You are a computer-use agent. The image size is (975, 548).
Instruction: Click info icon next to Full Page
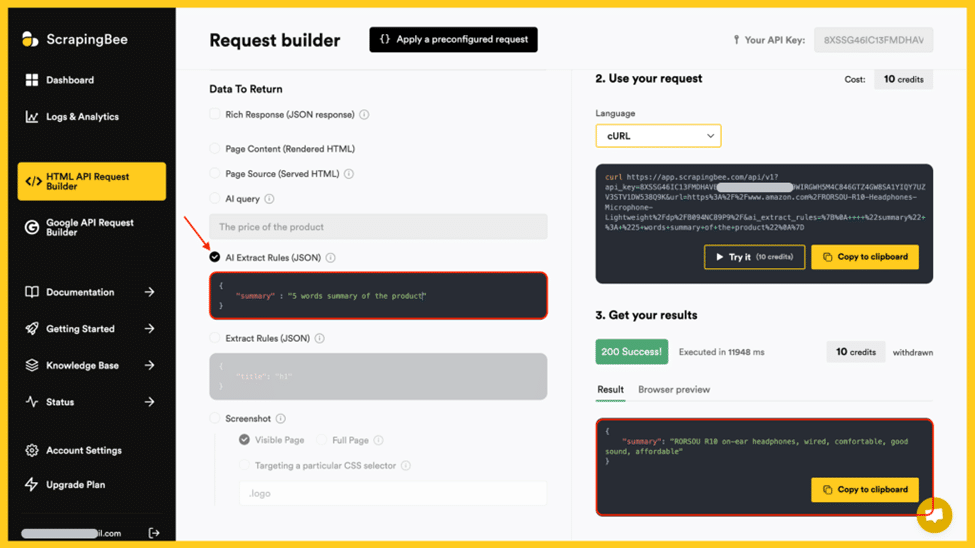tap(379, 440)
